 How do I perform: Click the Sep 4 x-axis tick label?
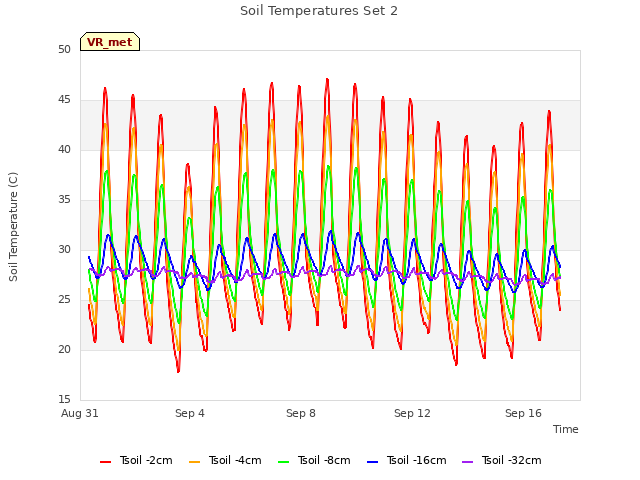(x=190, y=413)
